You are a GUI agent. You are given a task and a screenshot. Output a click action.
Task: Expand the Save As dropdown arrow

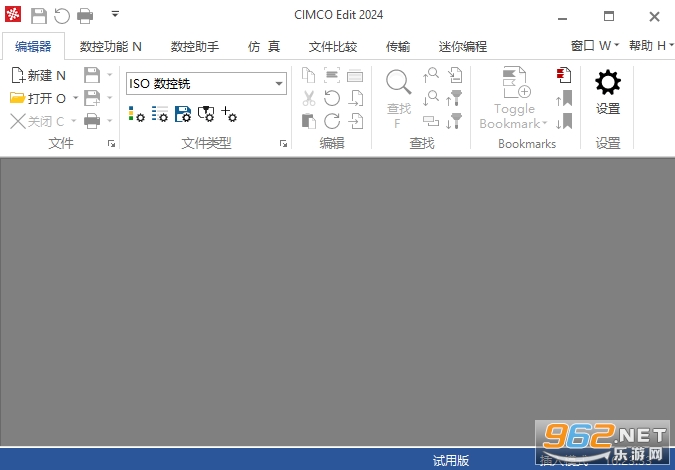pos(109,98)
